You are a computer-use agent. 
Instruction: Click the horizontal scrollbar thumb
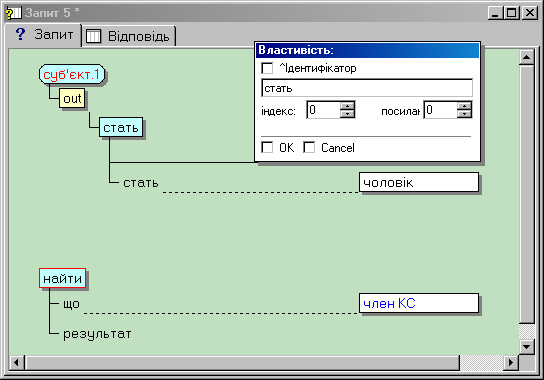pos(242,363)
